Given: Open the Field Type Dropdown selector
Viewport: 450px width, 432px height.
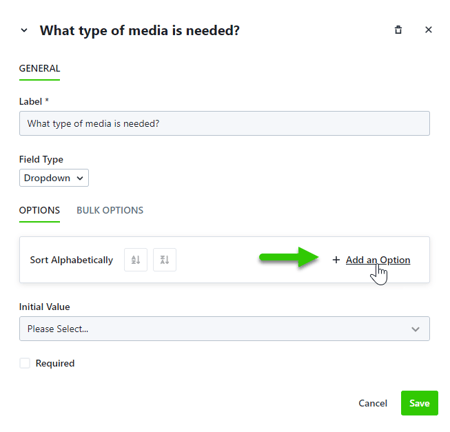Looking at the screenshot, I should pyautogui.click(x=54, y=178).
